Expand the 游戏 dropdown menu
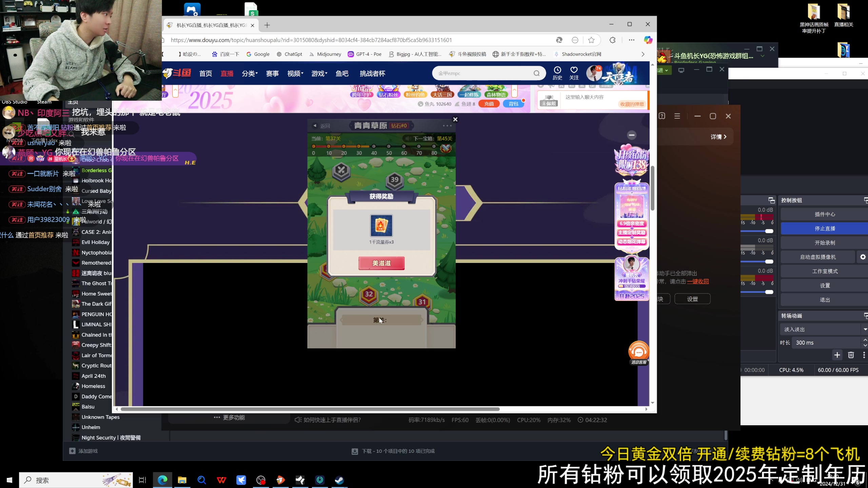This screenshot has height=488, width=868. pos(319,74)
